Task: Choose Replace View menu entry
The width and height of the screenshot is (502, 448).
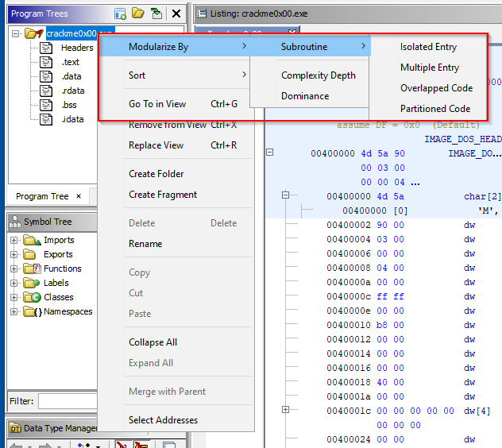Action: [176, 145]
